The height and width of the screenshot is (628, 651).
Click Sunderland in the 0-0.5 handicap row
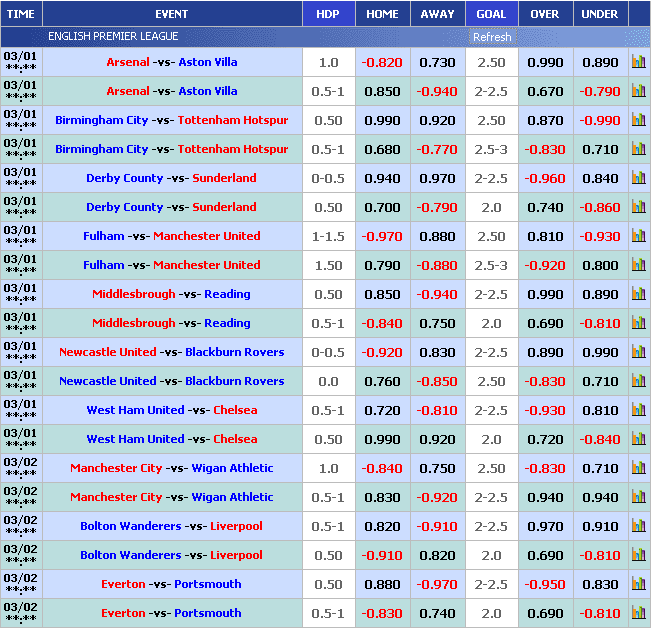pos(224,178)
